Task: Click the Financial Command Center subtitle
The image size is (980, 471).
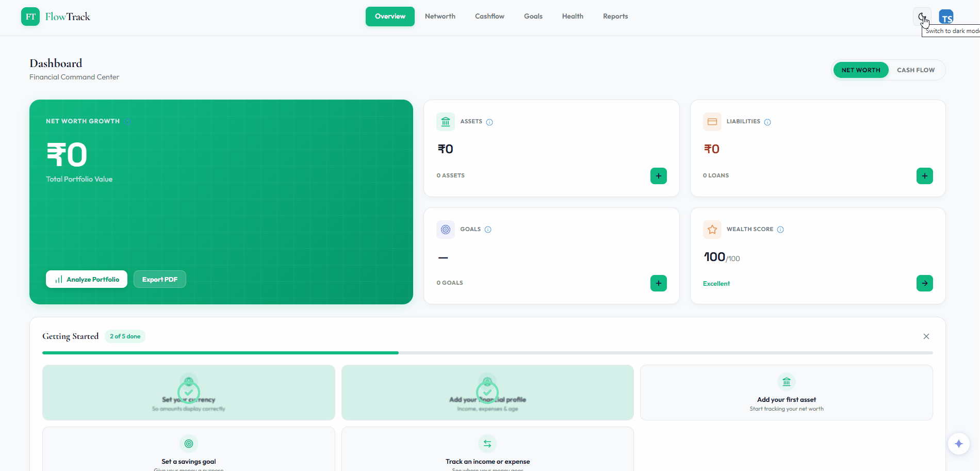Action: point(74,77)
